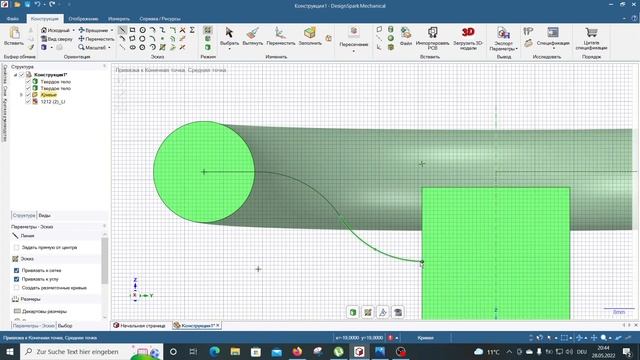640x360 pixels.
Task: Toggle visibility checkbox of second 'Твердое тело'
Action: point(28,88)
